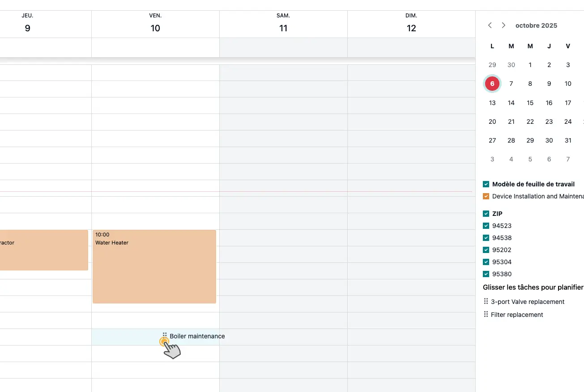The height and width of the screenshot is (392, 584).
Task: Disable ZIP code 94523 filter
Action: [x=486, y=226]
